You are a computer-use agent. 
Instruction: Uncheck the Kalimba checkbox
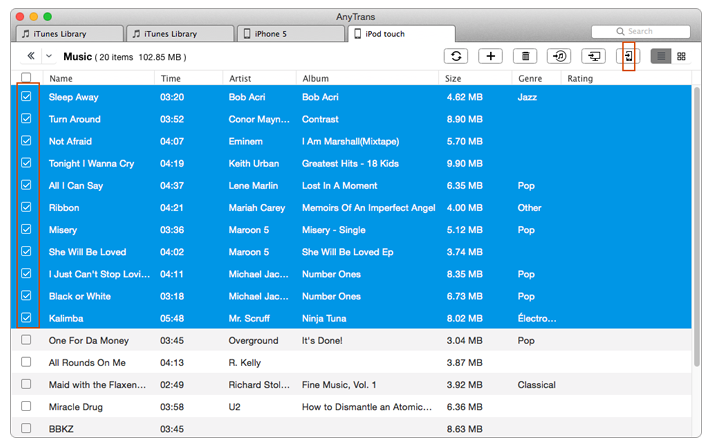pos(26,317)
